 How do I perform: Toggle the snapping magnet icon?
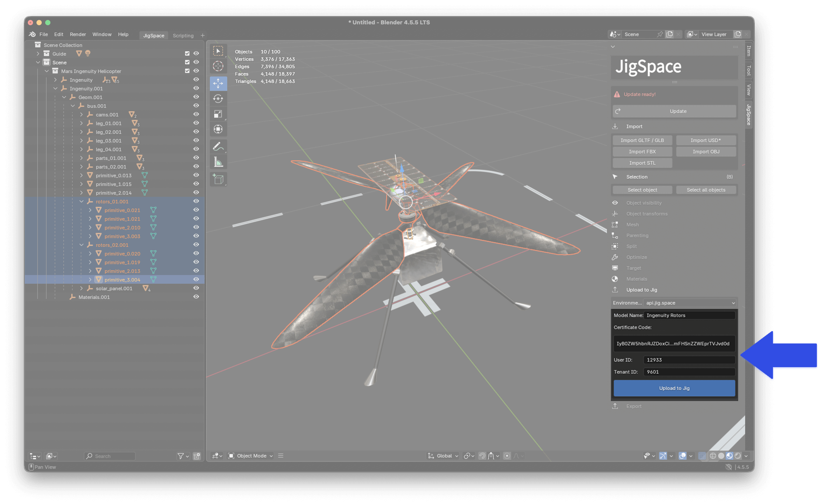tap(482, 456)
